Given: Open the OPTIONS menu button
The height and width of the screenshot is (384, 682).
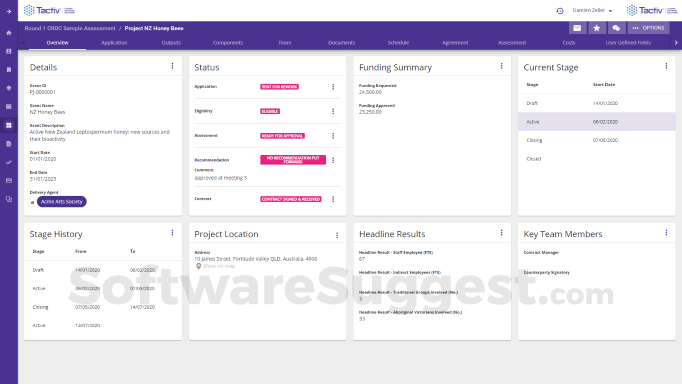Looking at the screenshot, I should pyautogui.click(x=649, y=28).
